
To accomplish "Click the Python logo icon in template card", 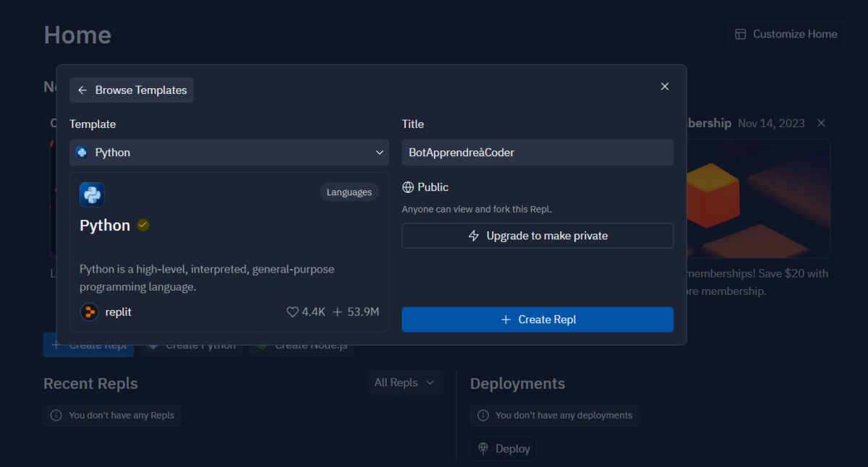I will [x=92, y=194].
